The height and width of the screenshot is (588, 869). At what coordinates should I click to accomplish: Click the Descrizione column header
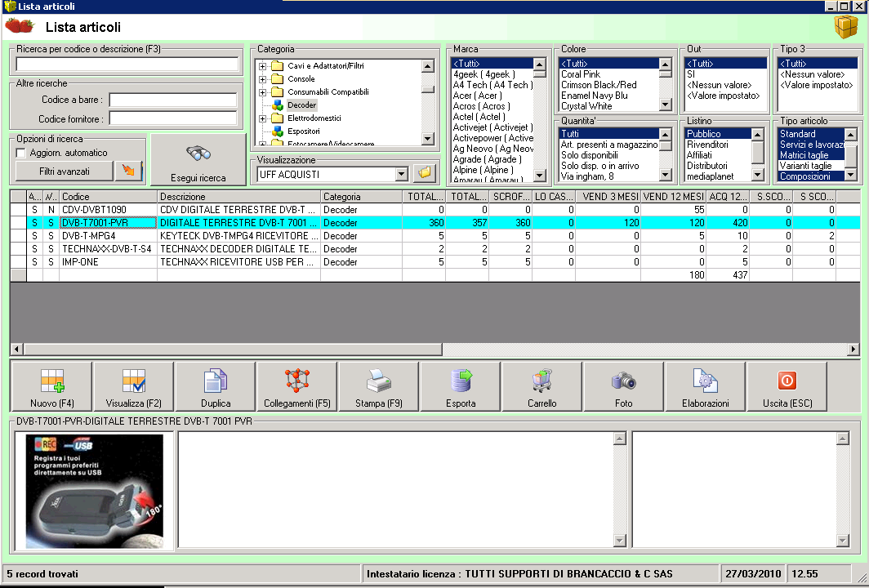pos(238,197)
